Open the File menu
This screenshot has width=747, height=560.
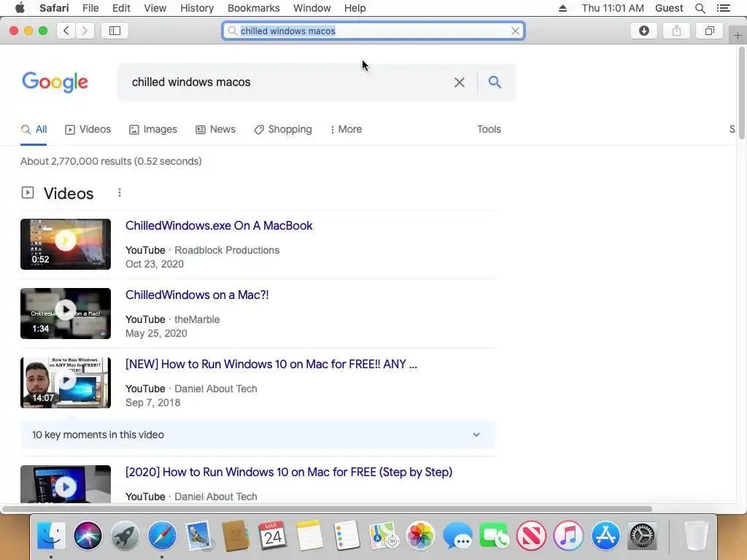click(x=90, y=8)
